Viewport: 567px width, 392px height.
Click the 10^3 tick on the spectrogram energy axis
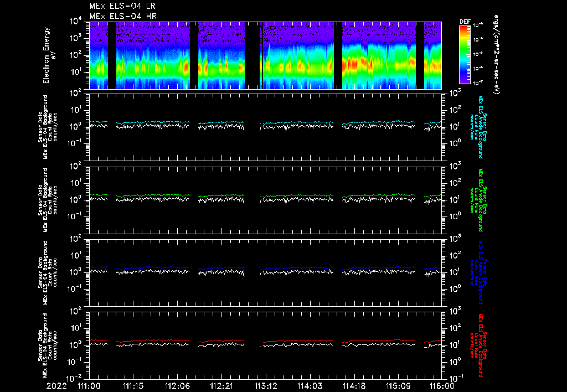75,38
